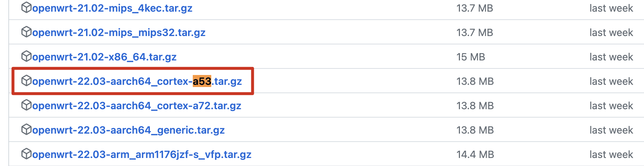Click "last week" on the x86_64 row
Screen dimensions: 644x166
(611, 57)
